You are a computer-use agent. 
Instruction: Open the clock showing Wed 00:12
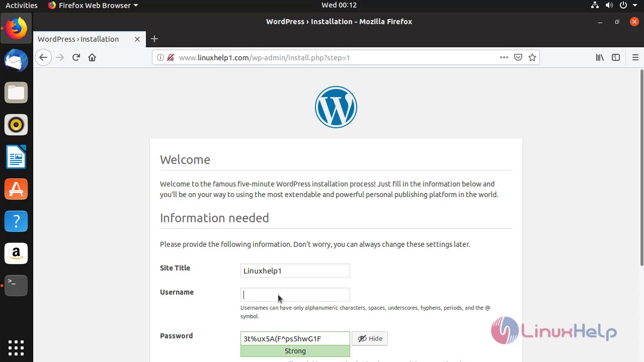click(x=339, y=5)
